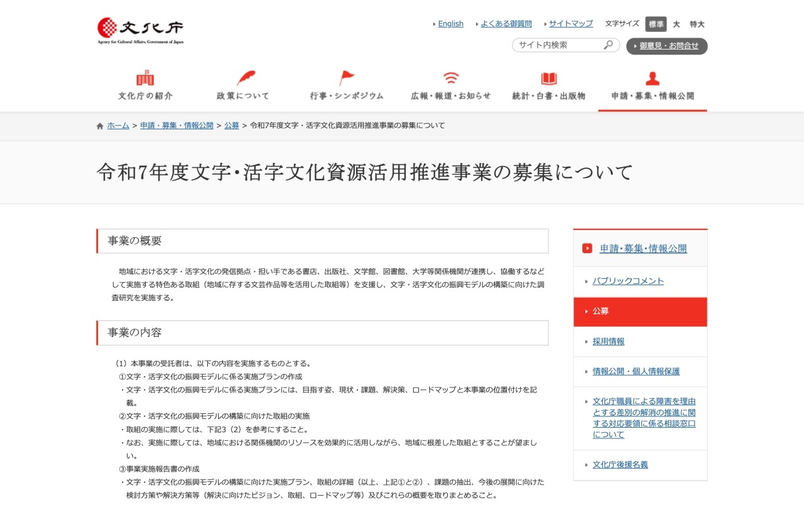Open パブリックコメント in the sidebar

(628, 281)
